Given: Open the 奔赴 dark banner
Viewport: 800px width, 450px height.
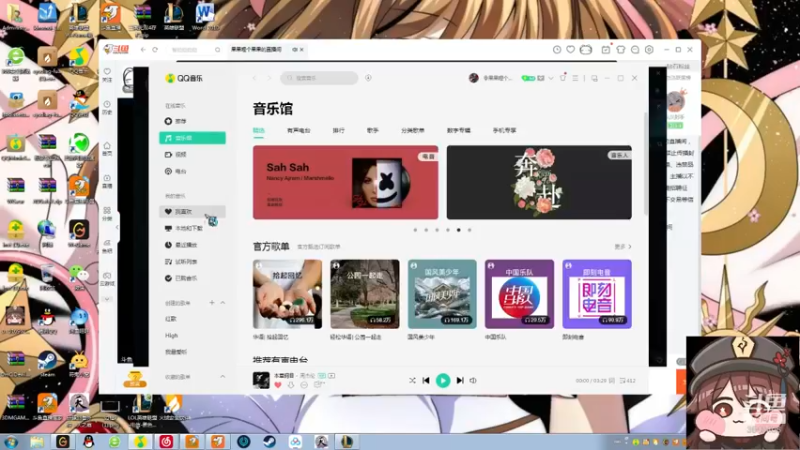Looking at the screenshot, I should [539, 182].
